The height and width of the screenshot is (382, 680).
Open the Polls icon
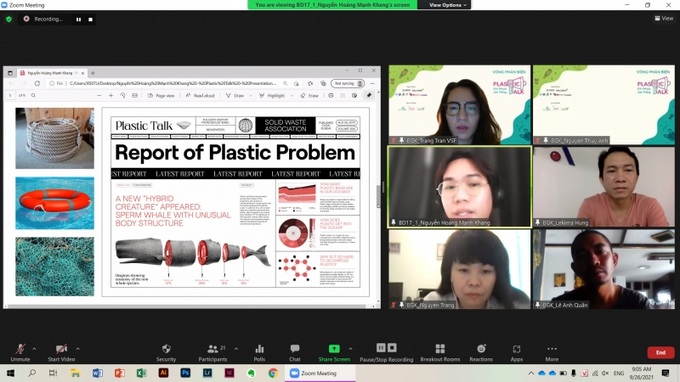(x=259, y=352)
